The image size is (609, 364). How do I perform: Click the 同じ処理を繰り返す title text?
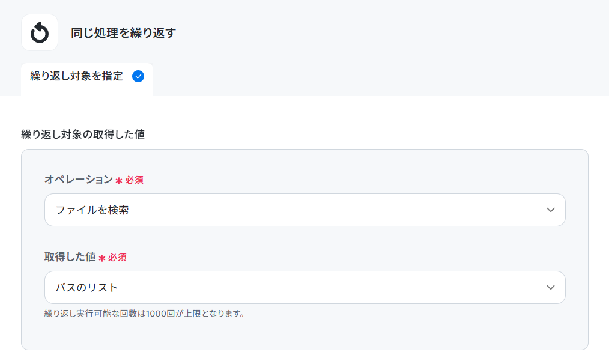pyautogui.click(x=123, y=33)
